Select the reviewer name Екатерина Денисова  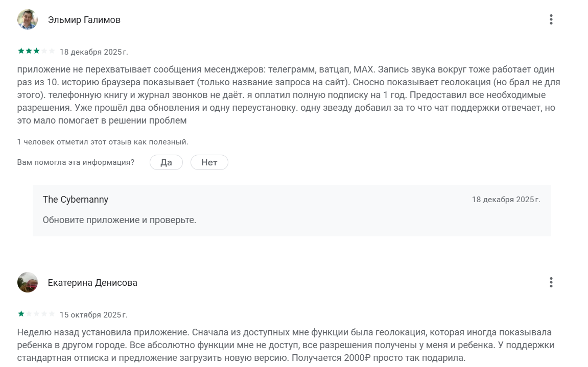pyautogui.click(x=93, y=282)
